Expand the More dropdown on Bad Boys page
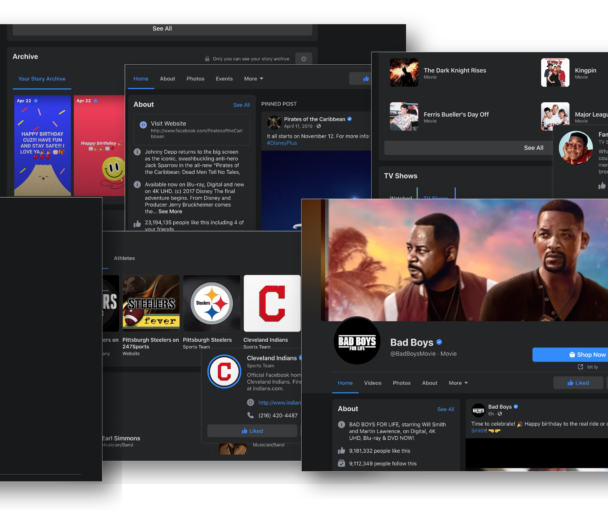This screenshot has height=510, width=608. click(458, 383)
